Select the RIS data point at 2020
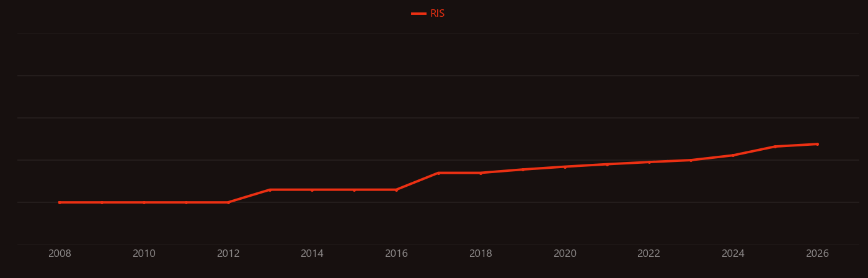This screenshot has width=868, height=278. coord(565,167)
